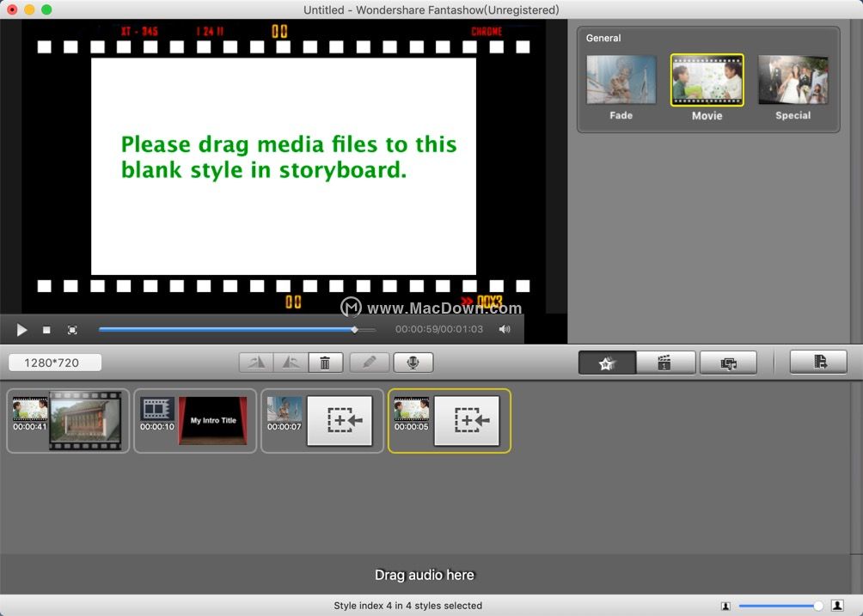Click the microphone voiceover record button

point(413,363)
